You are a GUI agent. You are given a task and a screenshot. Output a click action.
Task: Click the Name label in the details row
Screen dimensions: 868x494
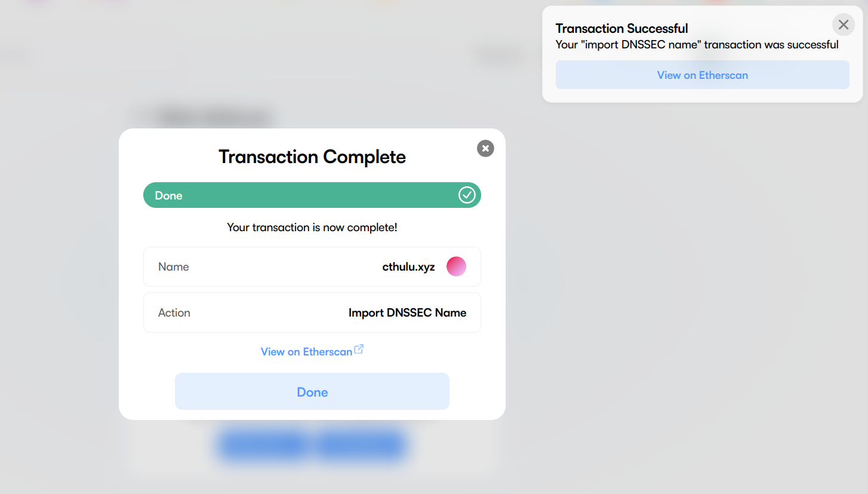174,267
